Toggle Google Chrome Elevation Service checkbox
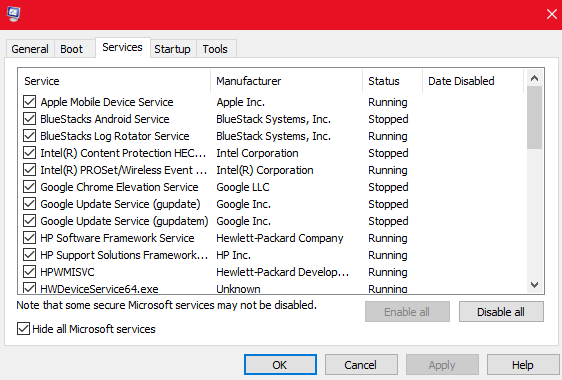 [x=29, y=187]
